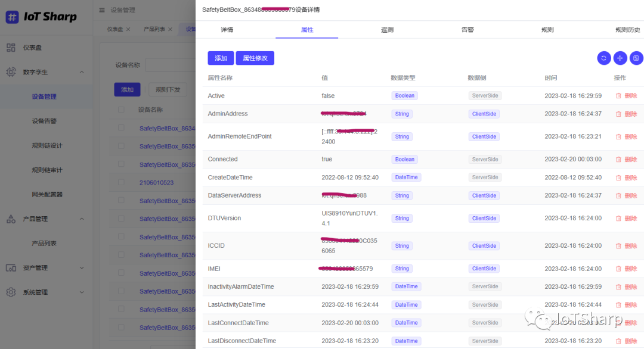Click the rightmost circular save icon button

coord(636,58)
